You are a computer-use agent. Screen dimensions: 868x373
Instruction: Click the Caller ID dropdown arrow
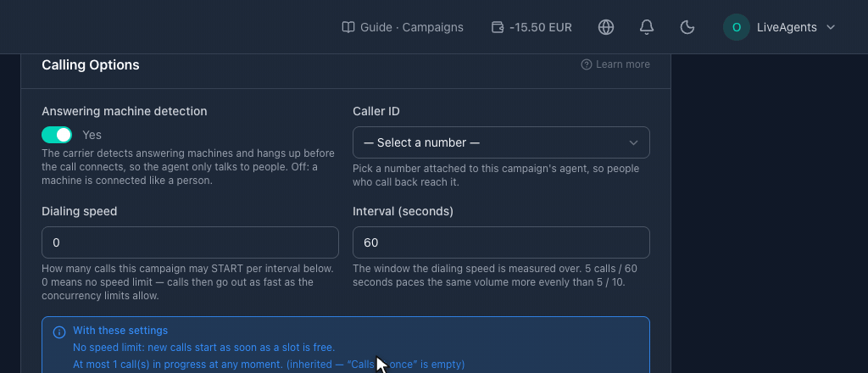634,142
